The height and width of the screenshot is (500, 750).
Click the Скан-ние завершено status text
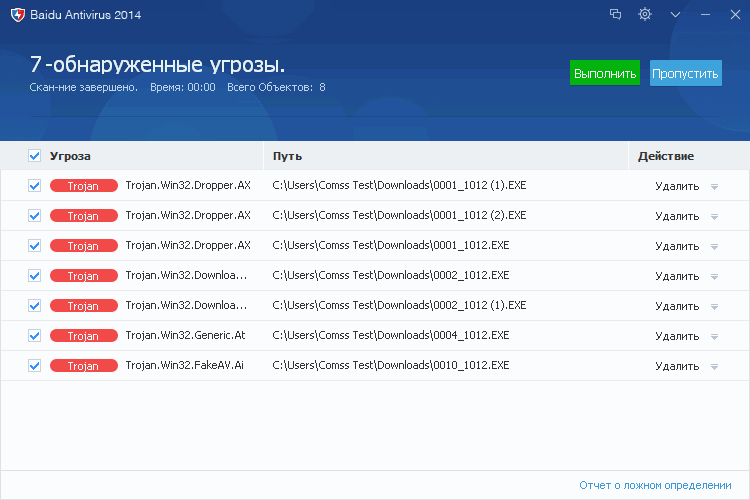pyautogui.click(x=83, y=88)
